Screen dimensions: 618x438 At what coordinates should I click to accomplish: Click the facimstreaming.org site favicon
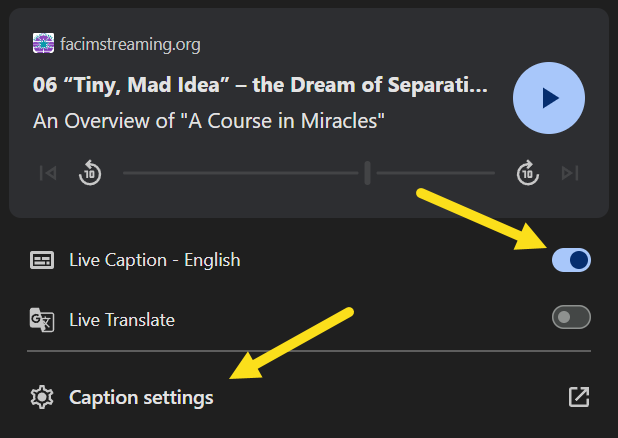pyautogui.click(x=43, y=43)
